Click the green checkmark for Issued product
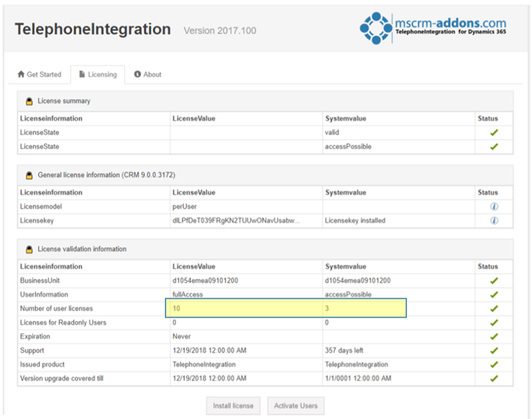The width and height of the screenshot is (532, 419). (494, 364)
